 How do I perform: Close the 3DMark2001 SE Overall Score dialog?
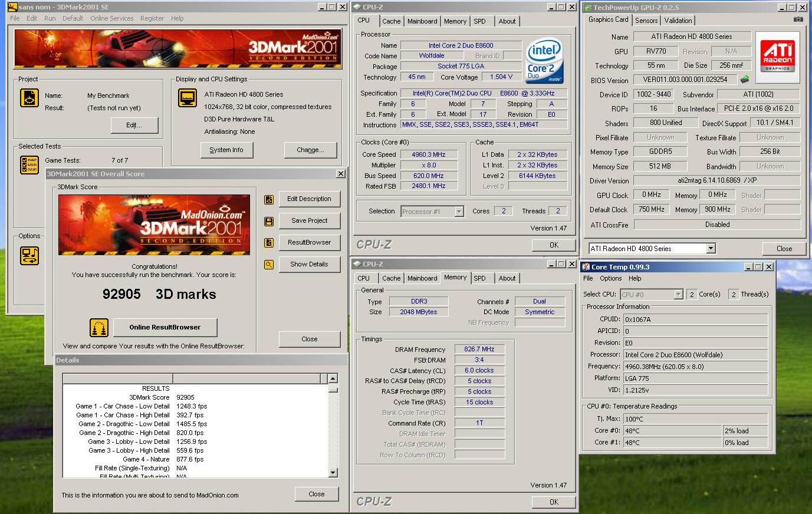click(x=341, y=174)
